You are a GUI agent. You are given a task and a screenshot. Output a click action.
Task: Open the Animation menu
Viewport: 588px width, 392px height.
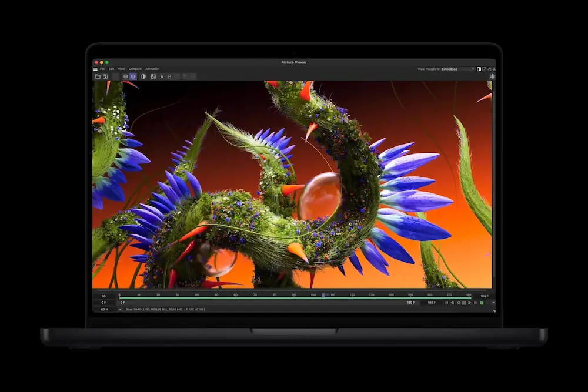pyautogui.click(x=152, y=69)
